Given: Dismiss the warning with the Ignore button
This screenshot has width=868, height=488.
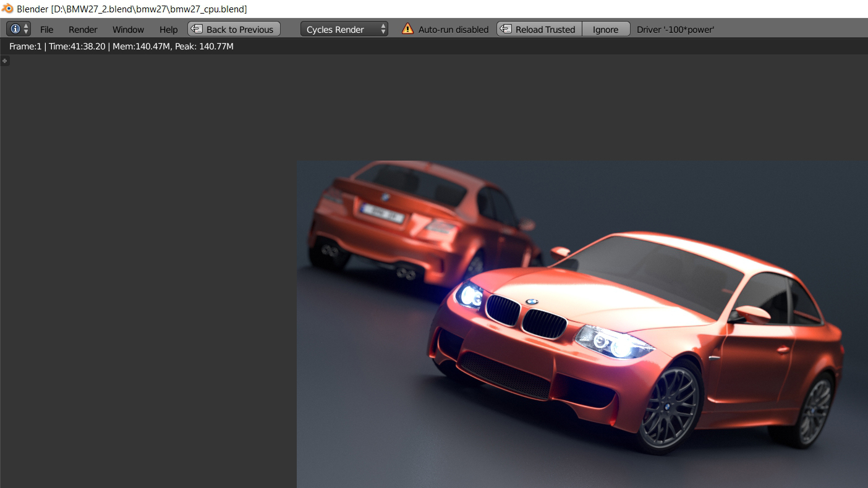Looking at the screenshot, I should point(606,29).
